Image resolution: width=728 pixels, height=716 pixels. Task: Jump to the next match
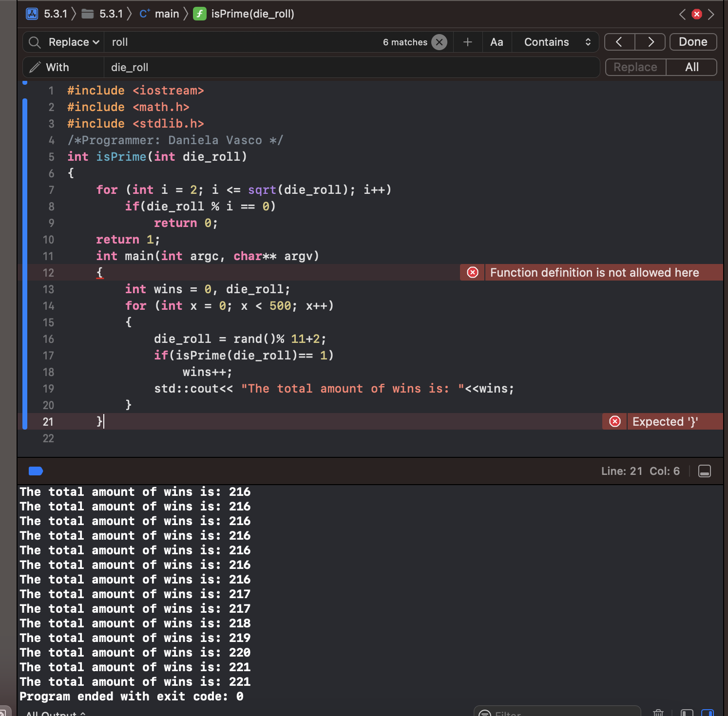(x=651, y=42)
